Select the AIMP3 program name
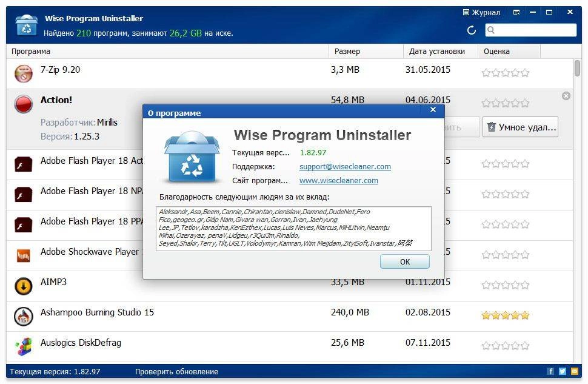 tap(53, 282)
